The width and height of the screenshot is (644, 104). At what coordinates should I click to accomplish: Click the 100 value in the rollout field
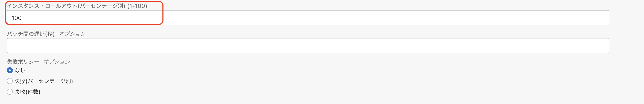click(16, 18)
